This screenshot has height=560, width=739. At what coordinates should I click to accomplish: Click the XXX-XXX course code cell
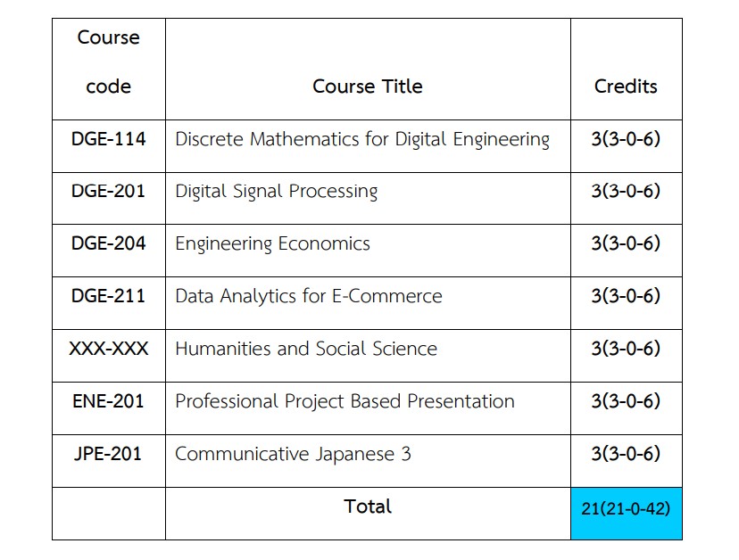point(109,349)
